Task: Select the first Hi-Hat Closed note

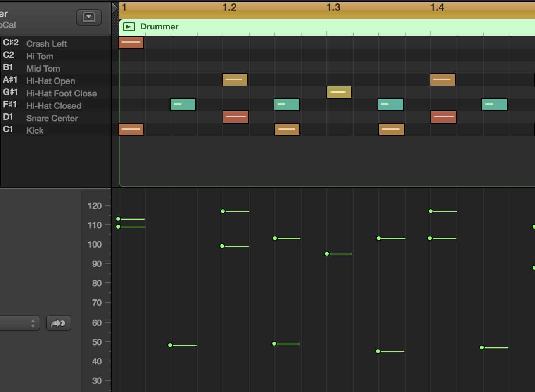Action: click(x=183, y=105)
